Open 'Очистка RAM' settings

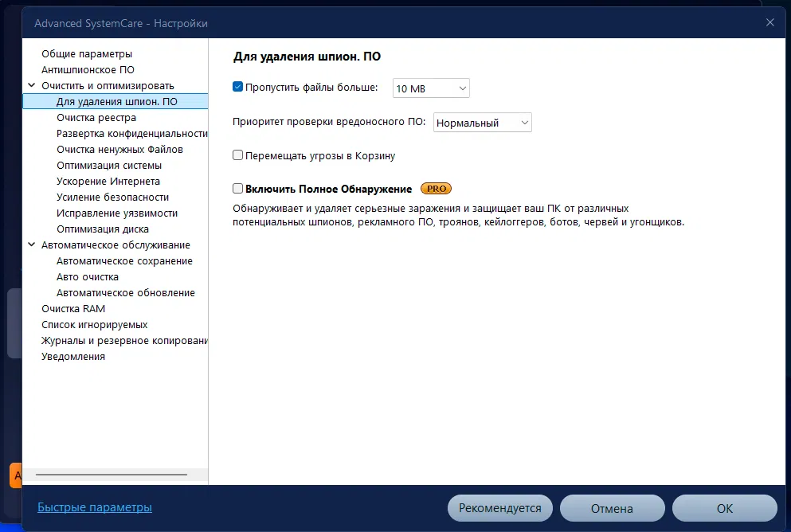pos(73,309)
